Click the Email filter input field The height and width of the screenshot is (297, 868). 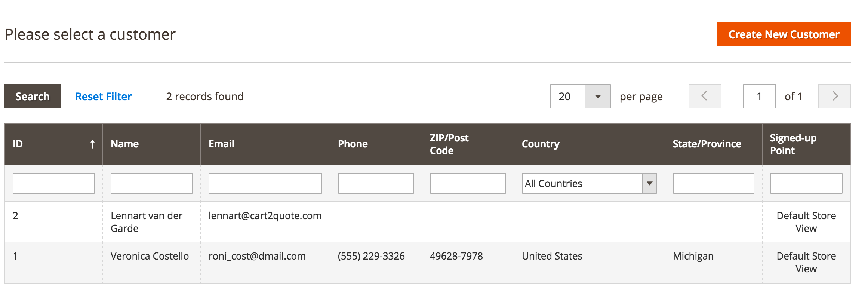265,183
